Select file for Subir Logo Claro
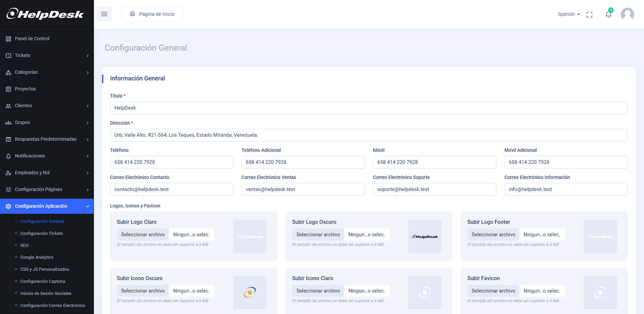Viewport: 644px width, 314px height. coord(143,235)
